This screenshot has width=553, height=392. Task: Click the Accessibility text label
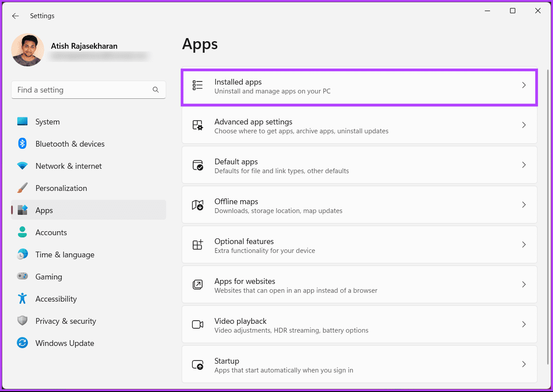(56, 299)
